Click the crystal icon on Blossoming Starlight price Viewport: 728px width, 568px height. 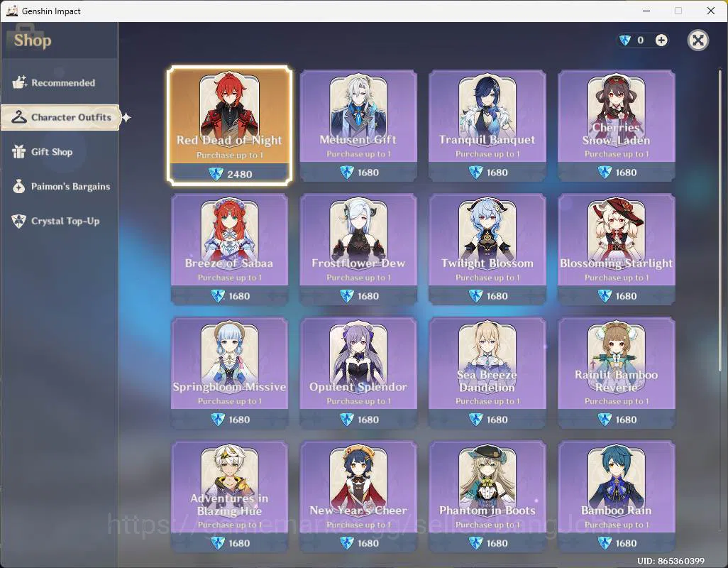click(605, 296)
